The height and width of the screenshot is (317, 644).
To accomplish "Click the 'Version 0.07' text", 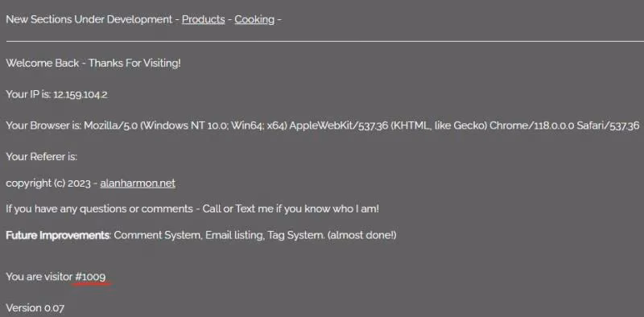I will coord(35,308).
